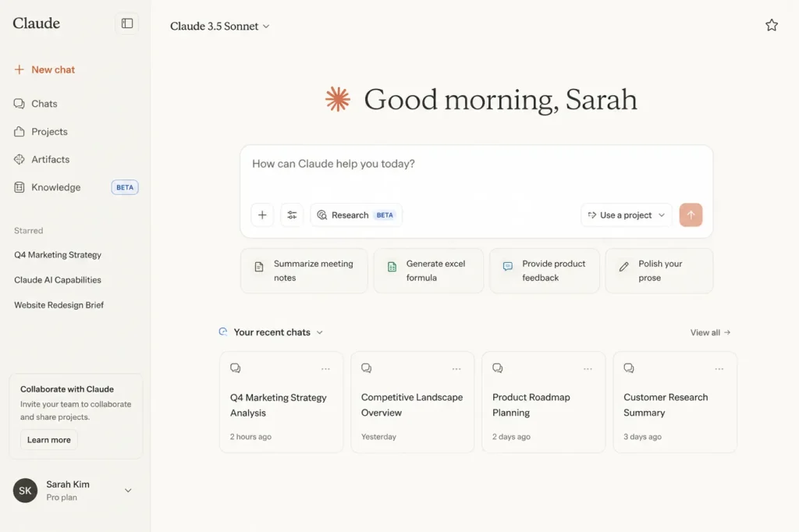Screen dimensions: 799x532
Task: Open more options for Customer Research Summary
Action: click(x=719, y=369)
